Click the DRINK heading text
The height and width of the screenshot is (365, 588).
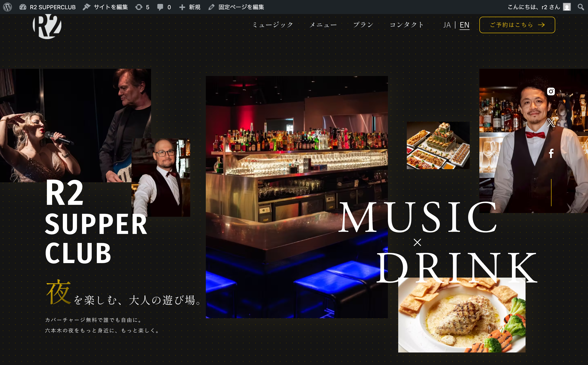pyautogui.click(x=457, y=267)
